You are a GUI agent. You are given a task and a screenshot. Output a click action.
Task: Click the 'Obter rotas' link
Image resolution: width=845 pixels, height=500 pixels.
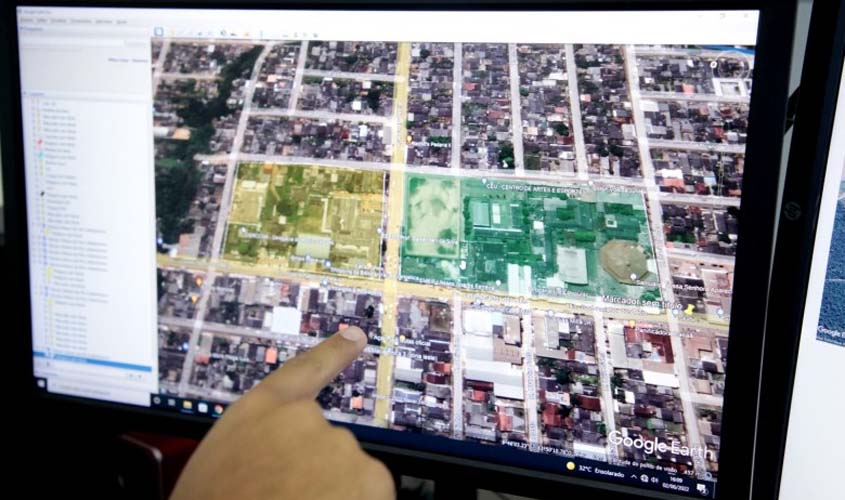click(118, 60)
